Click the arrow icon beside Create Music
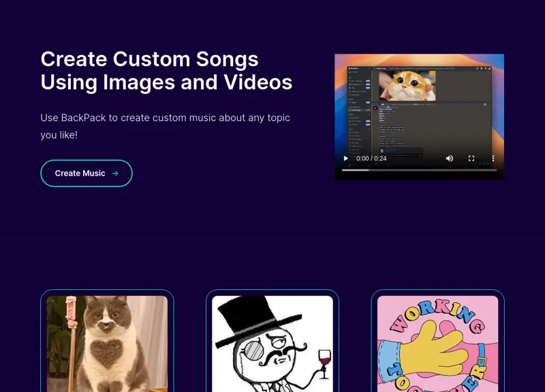 pos(115,174)
